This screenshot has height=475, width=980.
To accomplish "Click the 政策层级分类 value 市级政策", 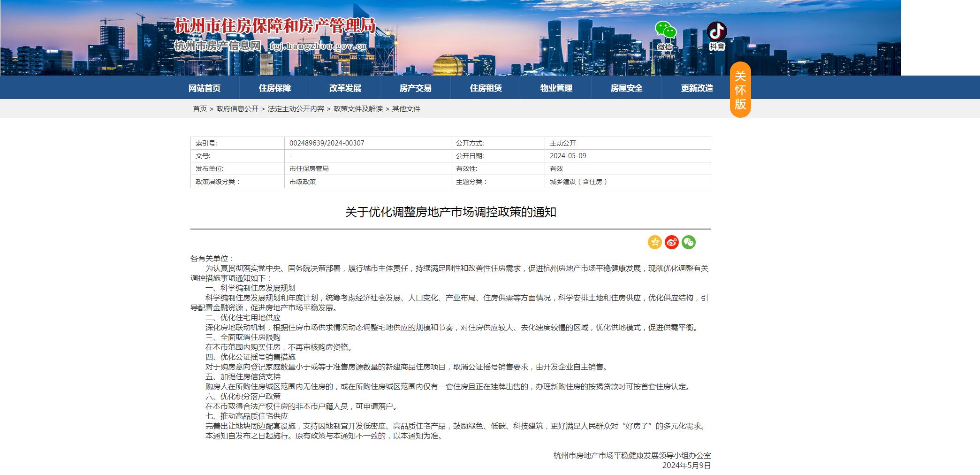I will pos(303,182).
